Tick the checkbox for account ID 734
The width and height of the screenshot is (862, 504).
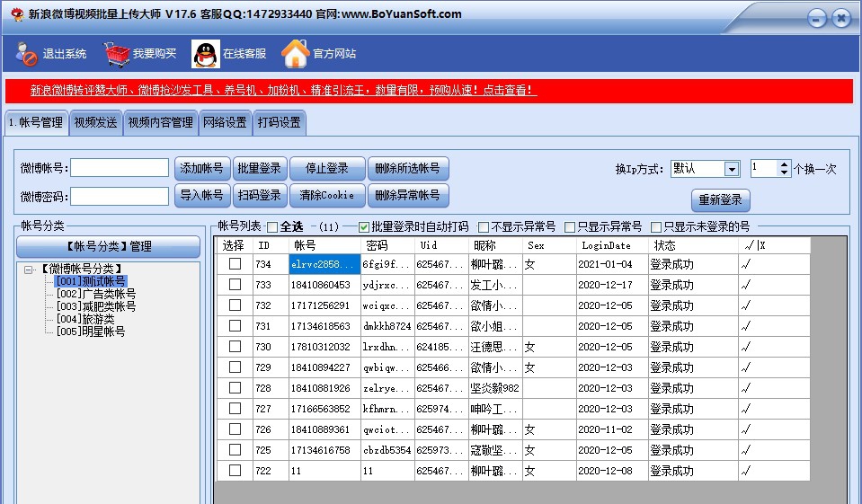[235, 264]
